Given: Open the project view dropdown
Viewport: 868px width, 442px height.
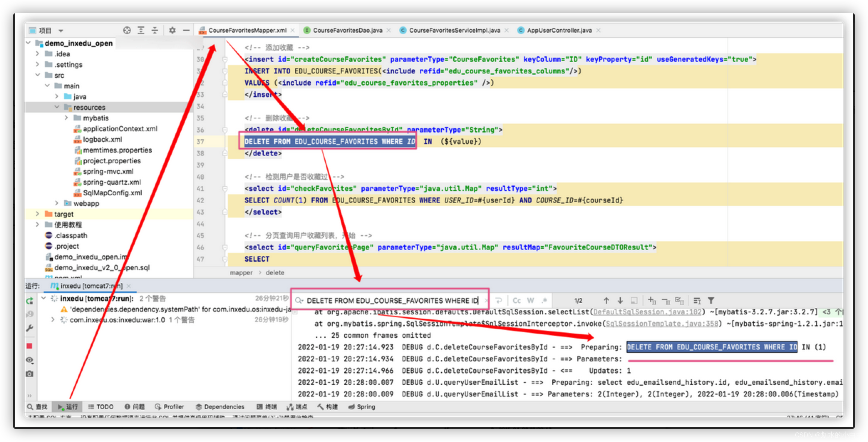Looking at the screenshot, I should [x=61, y=31].
